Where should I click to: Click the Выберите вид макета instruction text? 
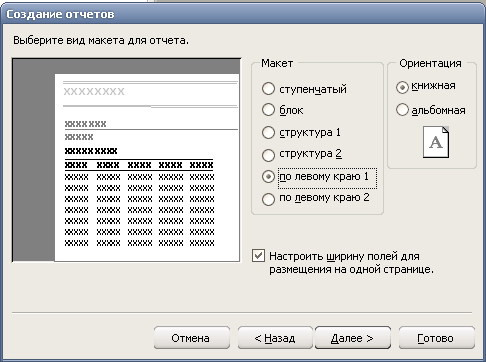click(101, 40)
